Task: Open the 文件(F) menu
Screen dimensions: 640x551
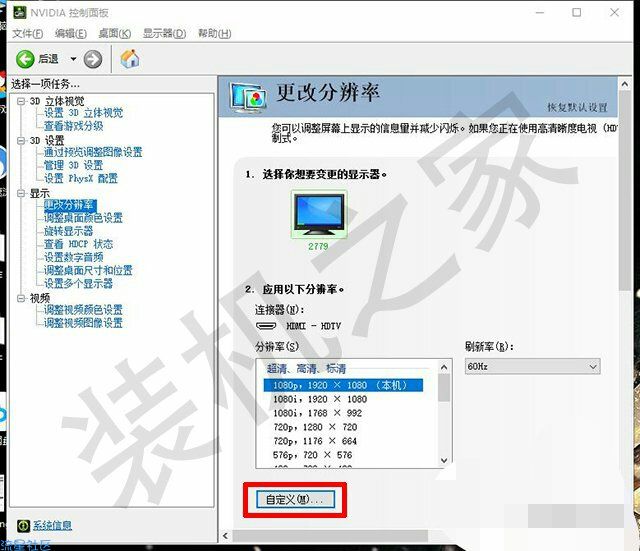Action: tap(27, 33)
